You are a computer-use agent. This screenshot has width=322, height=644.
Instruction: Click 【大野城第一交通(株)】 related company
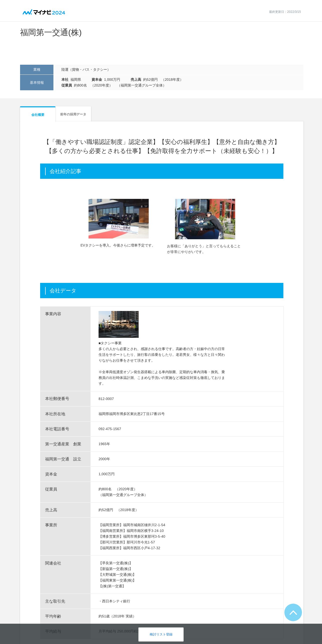pos(117,575)
